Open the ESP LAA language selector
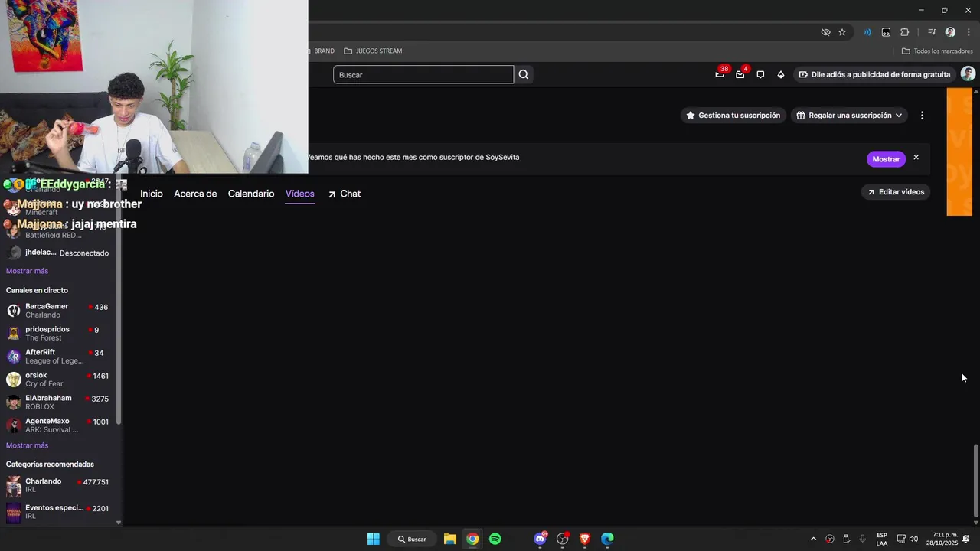The image size is (980, 551). point(882,539)
